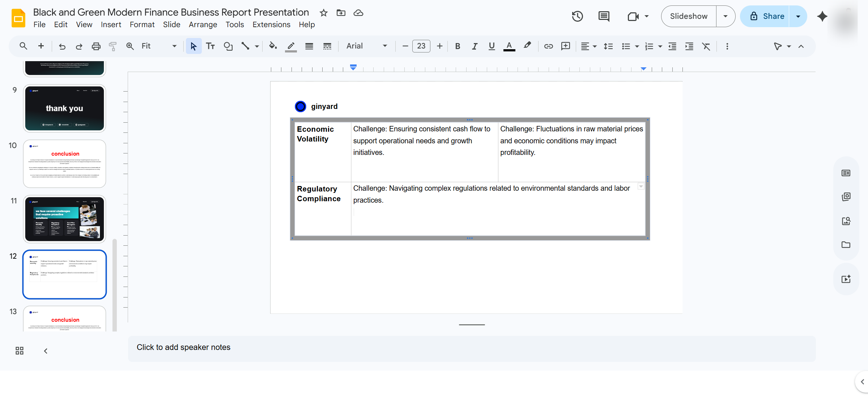Click the Slideshow button
868x397 pixels.
pos(689,16)
